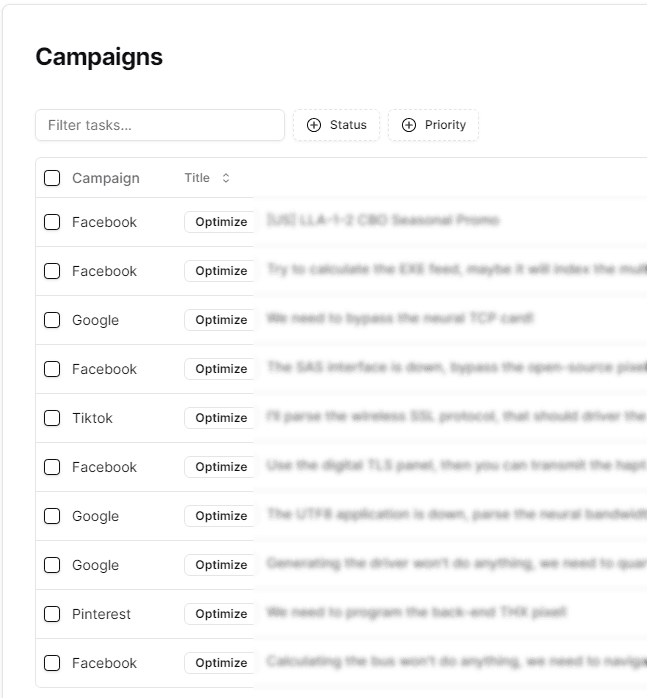Click the plus-circle icon beside Status
This screenshot has height=698, width=647.
(314, 125)
